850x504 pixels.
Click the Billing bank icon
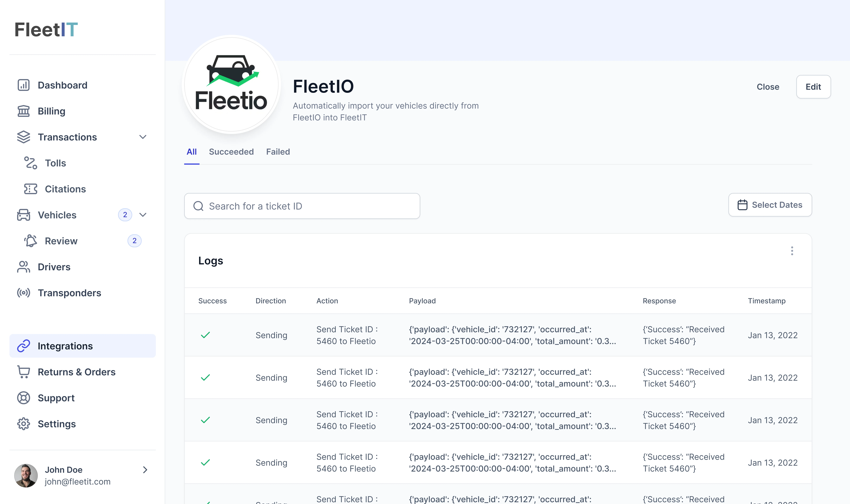tap(23, 111)
